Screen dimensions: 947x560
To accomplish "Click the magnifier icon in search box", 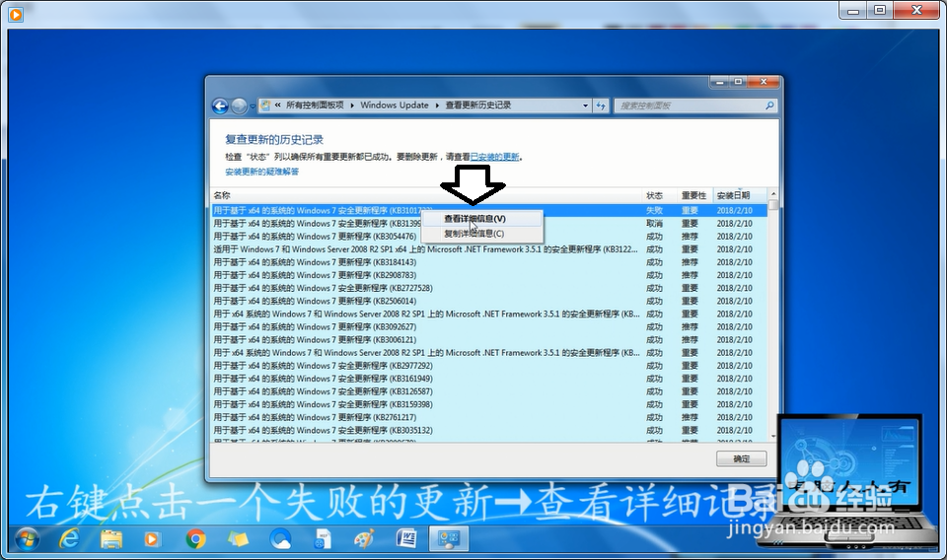I will (x=769, y=105).
